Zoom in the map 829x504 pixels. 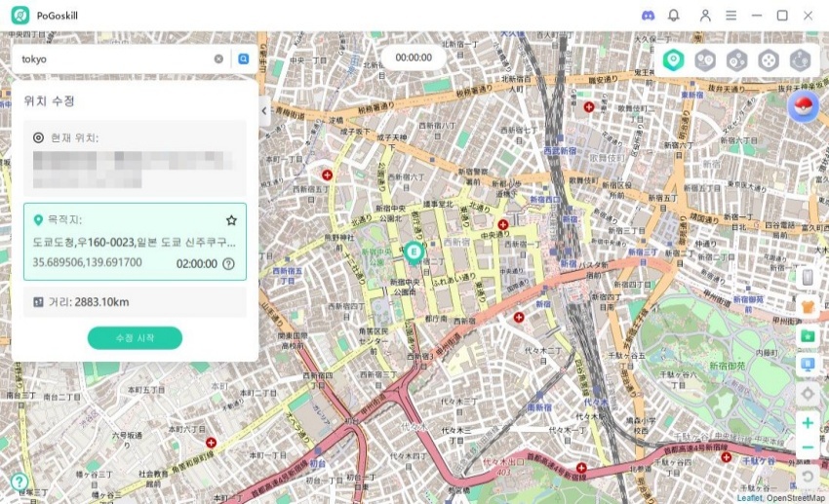tap(808, 423)
